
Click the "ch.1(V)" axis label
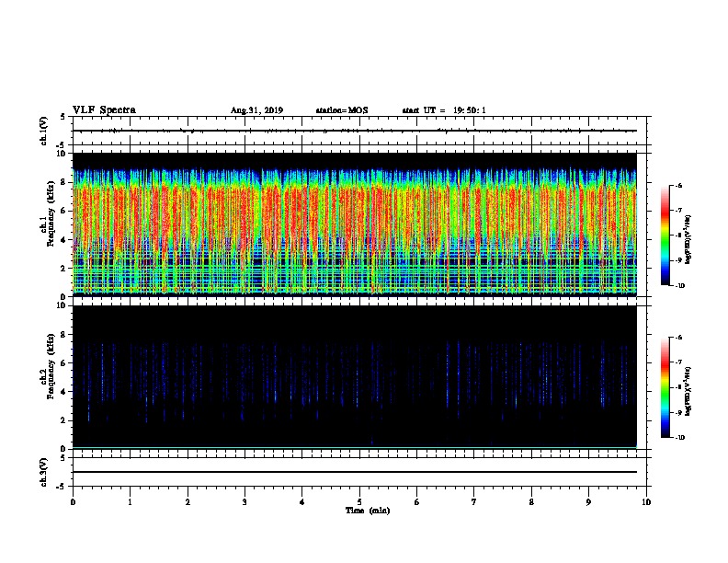pyautogui.click(x=44, y=131)
